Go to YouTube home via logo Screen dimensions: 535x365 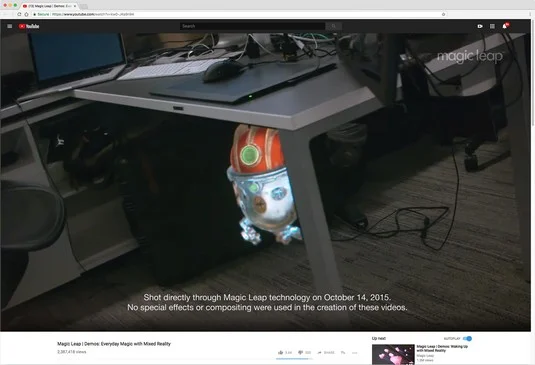29,26
